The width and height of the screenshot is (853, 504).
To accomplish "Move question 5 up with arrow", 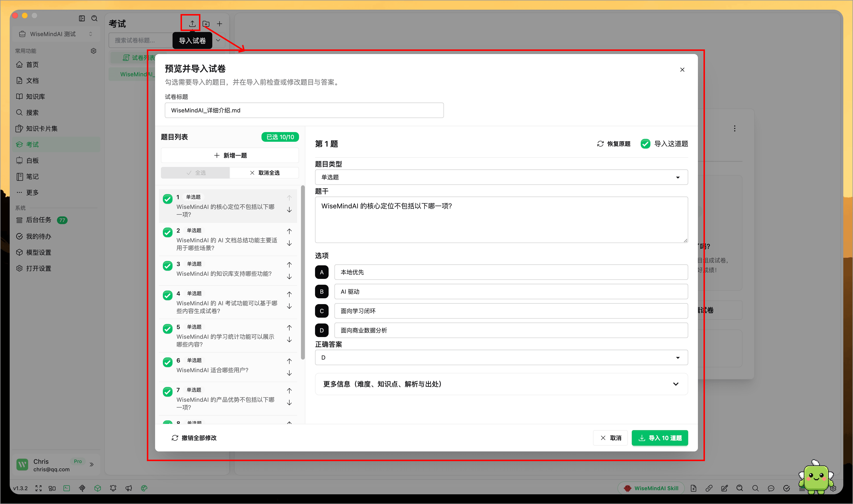I will pyautogui.click(x=289, y=328).
